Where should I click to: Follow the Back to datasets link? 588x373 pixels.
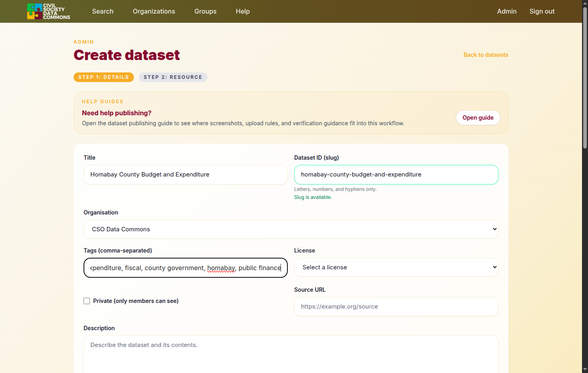click(x=486, y=55)
